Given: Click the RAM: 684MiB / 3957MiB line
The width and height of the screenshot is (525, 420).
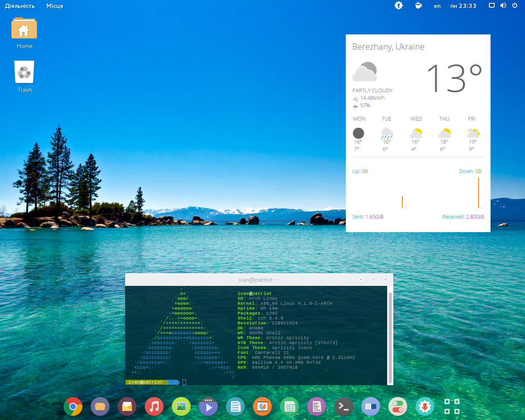Looking at the screenshot, I should click(x=267, y=367).
